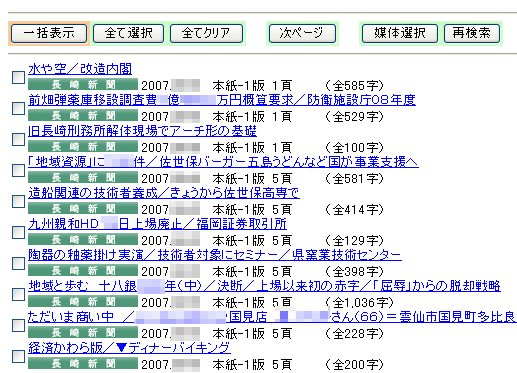Open link about 佐世保バーガー五島うどん
The image size is (517, 373).
click(223, 162)
